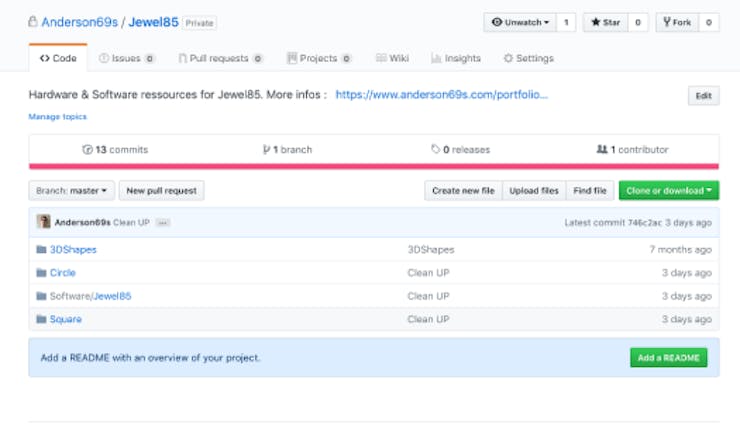
Task: Click the private repository lock icon
Action: click(x=33, y=22)
